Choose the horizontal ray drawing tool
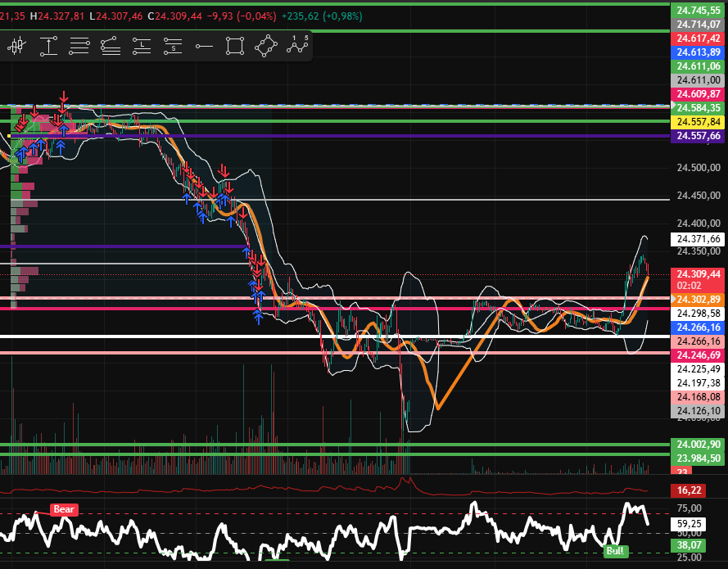Image resolution: width=728 pixels, height=569 pixels. coord(204,47)
